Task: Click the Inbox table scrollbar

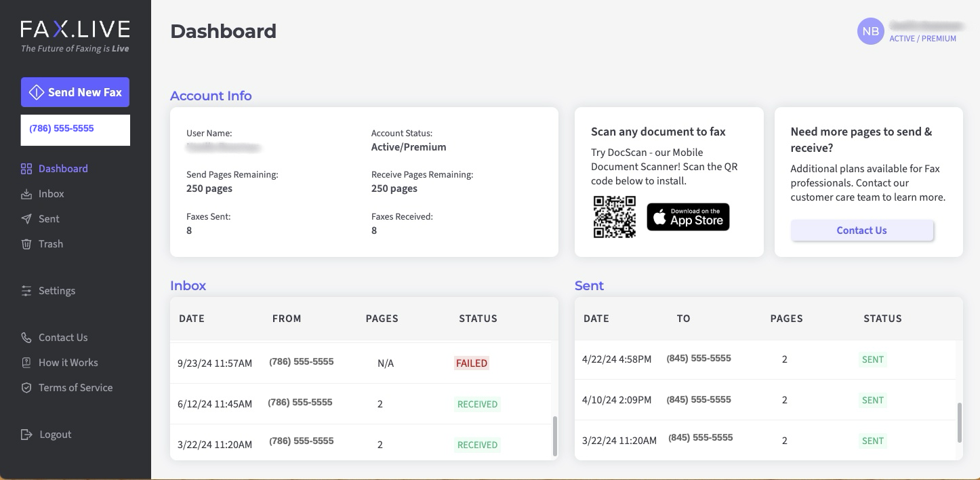Action: [x=555, y=436]
